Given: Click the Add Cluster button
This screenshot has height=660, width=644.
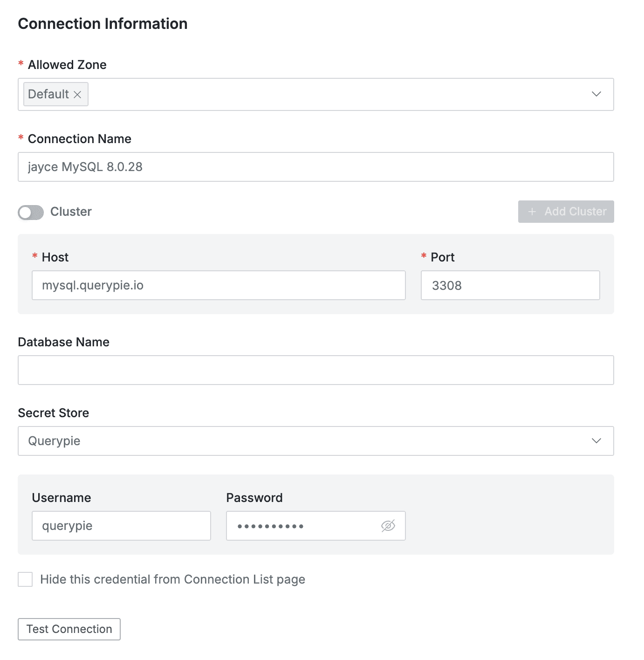Looking at the screenshot, I should pyautogui.click(x=566, y=212).
